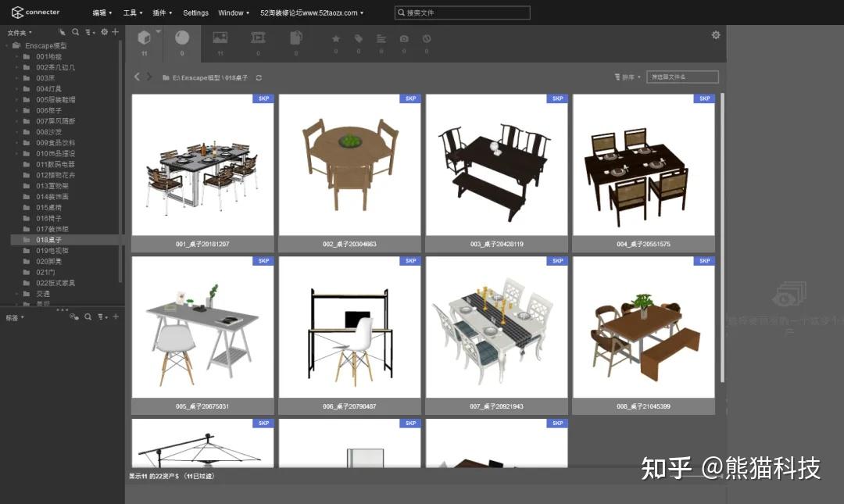The height and width of the screenshot is (504, 844).
Task: Refresh the 018桌子 folder view
Action: click(x=258, y=77)
